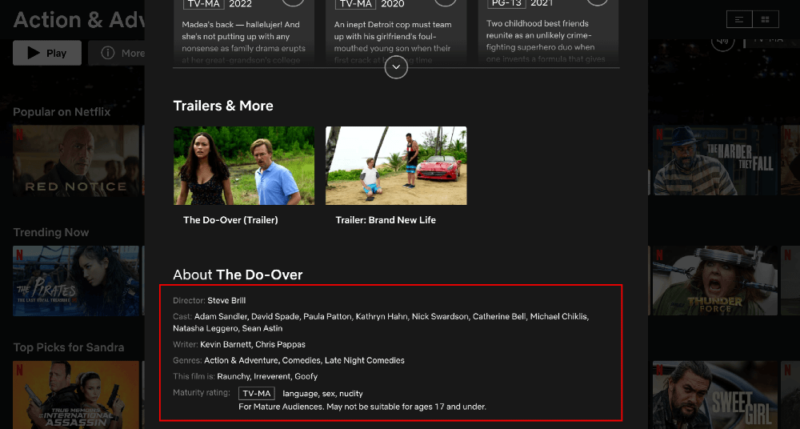800x429 pixels.
Task: Click the Irreverent tag
Action: (272, 376)
